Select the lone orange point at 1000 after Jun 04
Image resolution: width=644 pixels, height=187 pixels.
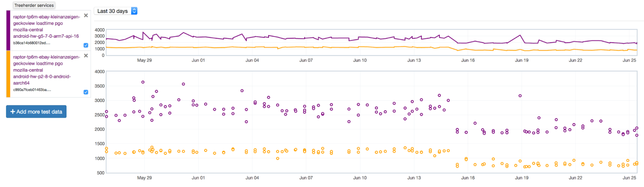pyautogui.click(x=277, y=159)
